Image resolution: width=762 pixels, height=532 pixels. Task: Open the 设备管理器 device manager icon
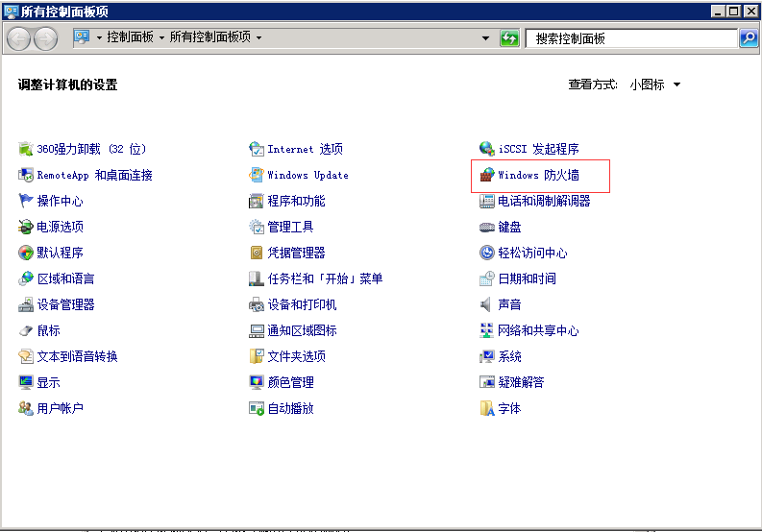point(26,304)
